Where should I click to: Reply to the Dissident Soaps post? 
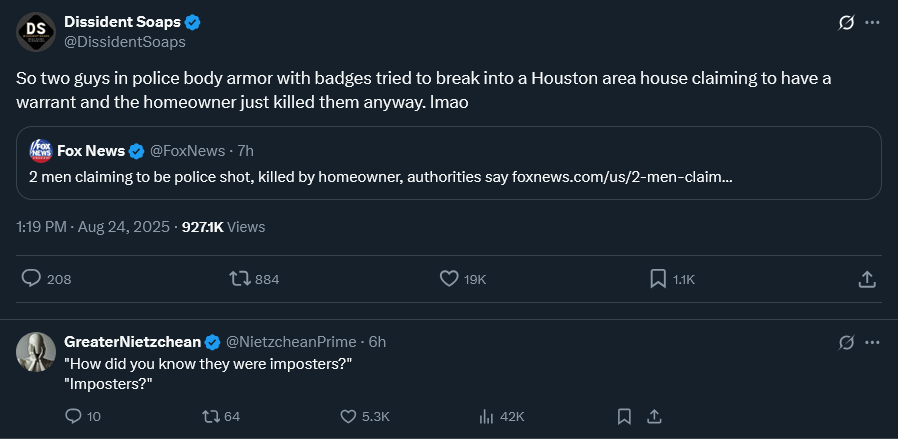click(x=31, y=279)
